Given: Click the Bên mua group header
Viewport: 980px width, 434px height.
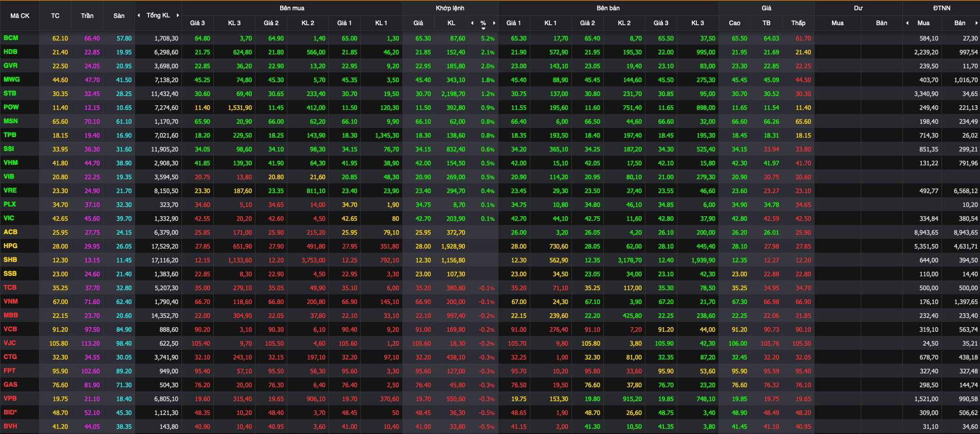Looking at the screenshot, I should [x=292, y=8].
